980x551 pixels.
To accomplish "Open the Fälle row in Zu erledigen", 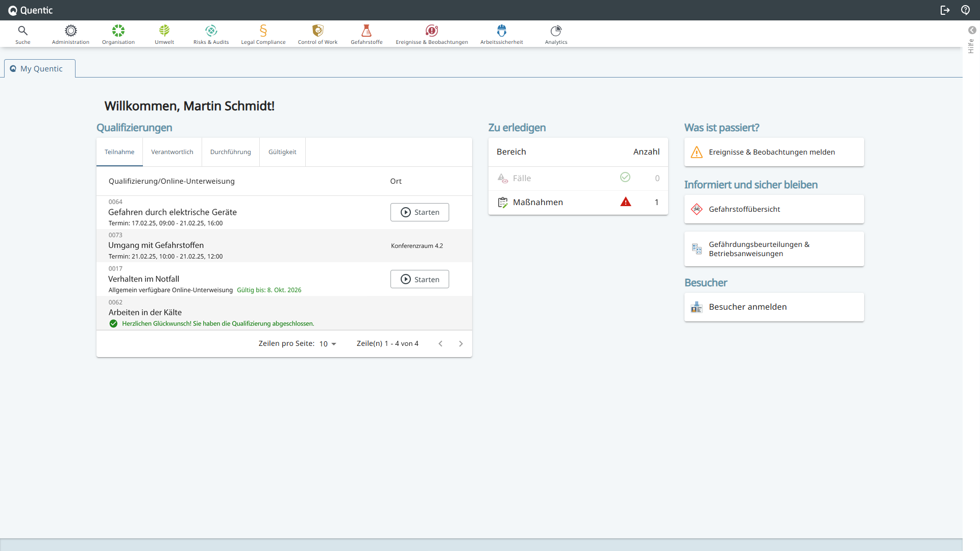I will pyautogui.click(x=578, y=179).
